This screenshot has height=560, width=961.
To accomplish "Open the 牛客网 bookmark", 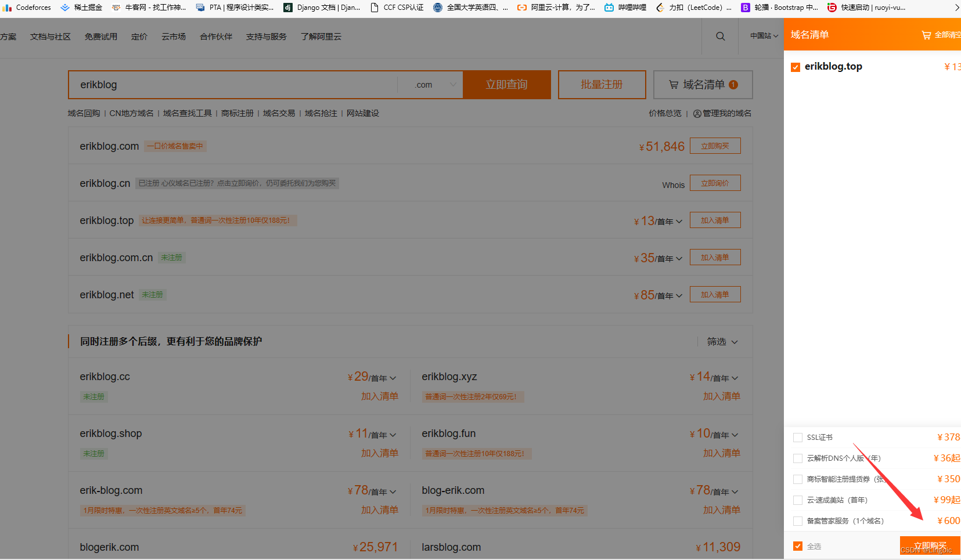I will coord(149,8).
